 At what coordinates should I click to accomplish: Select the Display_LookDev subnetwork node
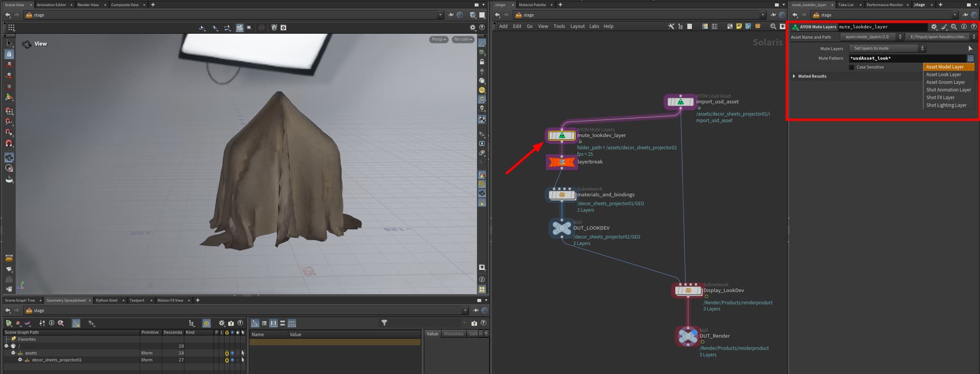[x=688, y=291]
